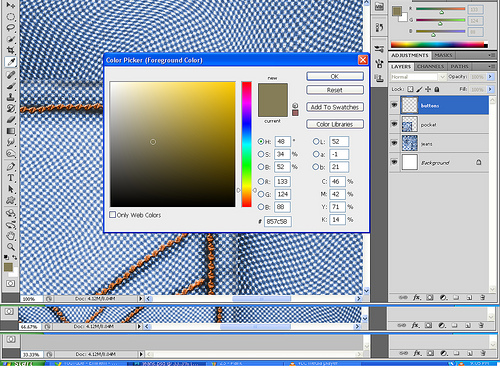
Task: Switch to the Masks tab
Action: click(x=443, y=55)
